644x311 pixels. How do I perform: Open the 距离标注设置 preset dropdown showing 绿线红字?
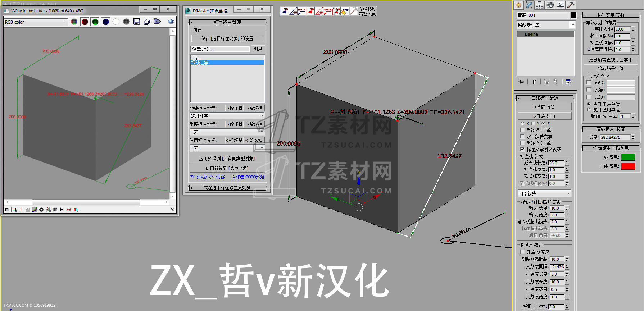coord(227,116)
